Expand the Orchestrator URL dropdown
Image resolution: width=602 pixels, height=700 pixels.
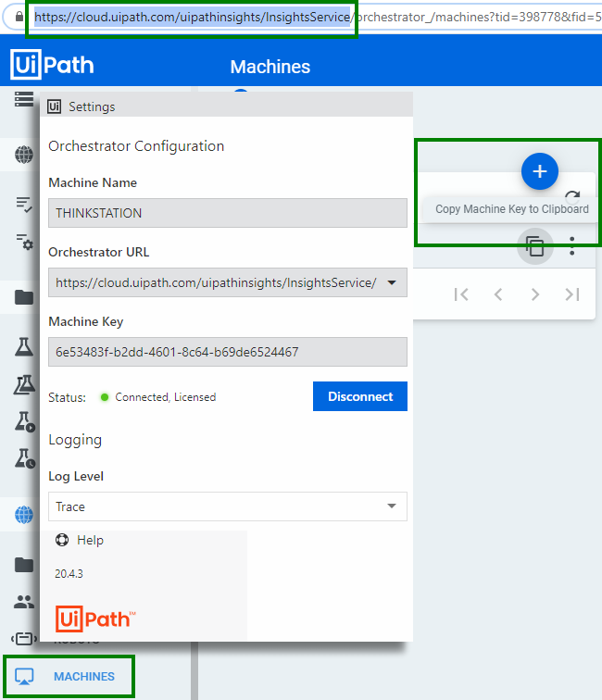coord(392,282)
